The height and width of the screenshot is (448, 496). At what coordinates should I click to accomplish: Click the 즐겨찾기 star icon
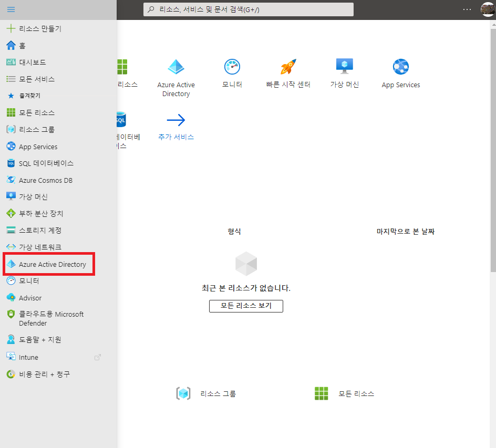coord(11,96)
